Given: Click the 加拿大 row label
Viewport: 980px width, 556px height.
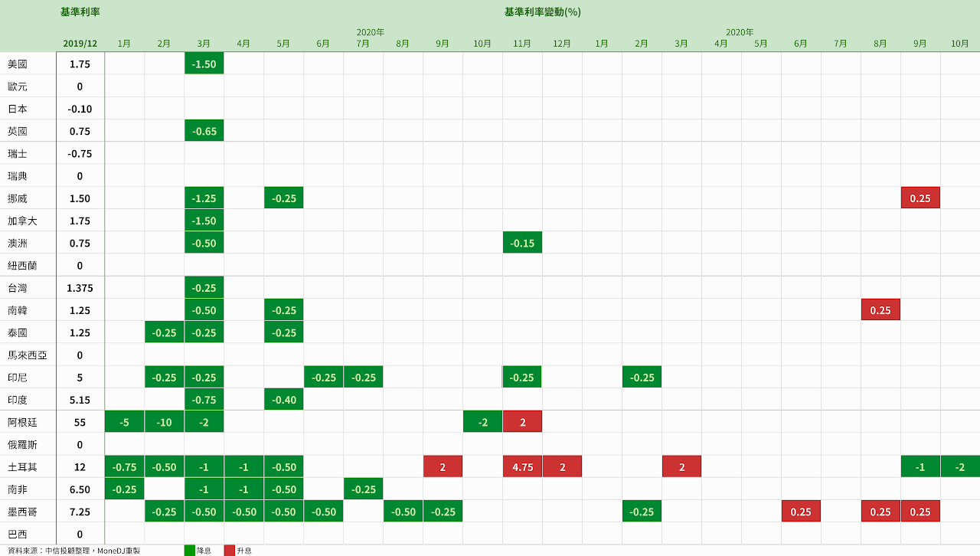Looking at the screenshot, I should click(x=22, y=221).
